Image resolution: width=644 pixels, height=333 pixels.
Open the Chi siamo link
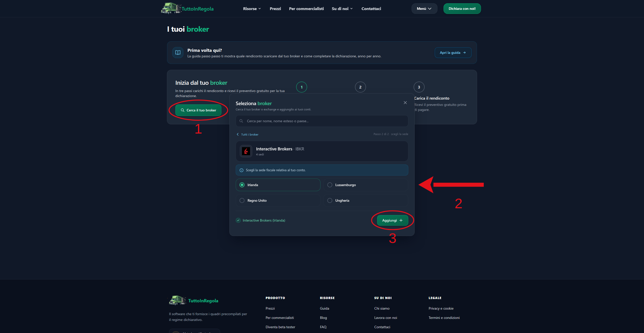(x=382, y=308)
